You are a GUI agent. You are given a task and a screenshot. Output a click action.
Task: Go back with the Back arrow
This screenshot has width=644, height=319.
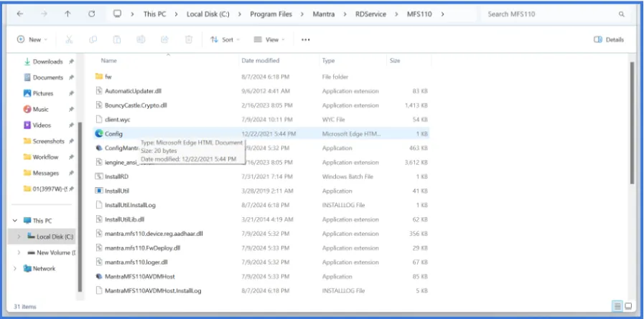click(x=19, y=14)
